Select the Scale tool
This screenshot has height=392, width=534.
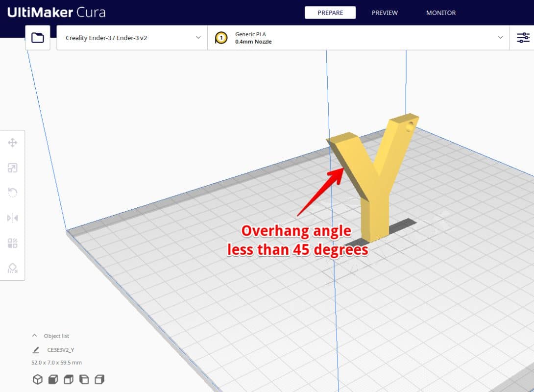coord(13,167)
